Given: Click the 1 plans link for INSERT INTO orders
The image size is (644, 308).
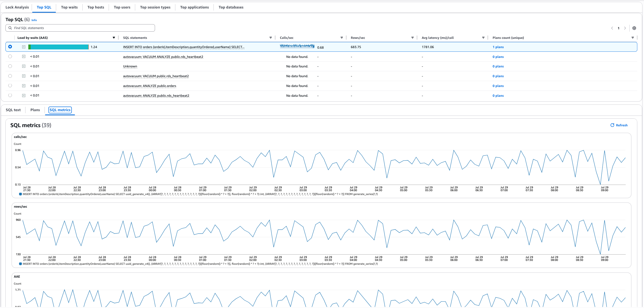Looking at the screenshot, I should [498, 47].
